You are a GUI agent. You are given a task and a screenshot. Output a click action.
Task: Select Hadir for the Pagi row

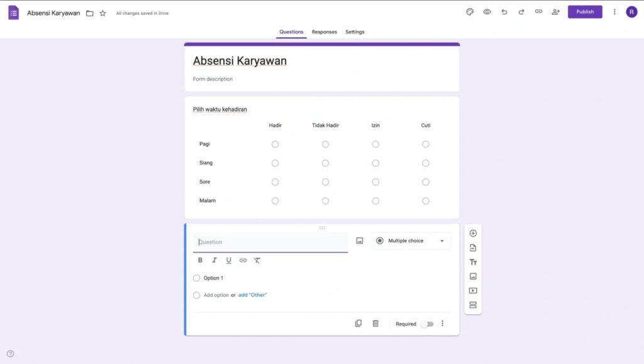coord(275,144)
